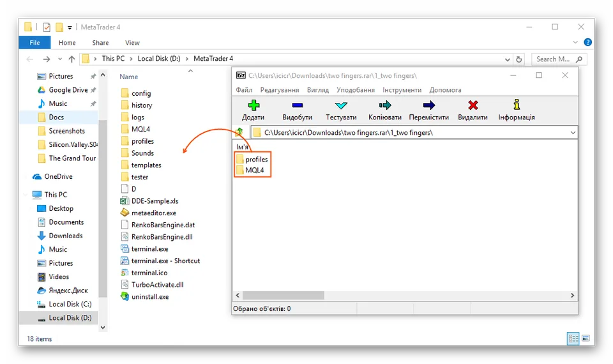Click the 7-Zip up-folder green arrow icon
The image size is (613, 364).
pyautogui.click(x=239, y=132)
